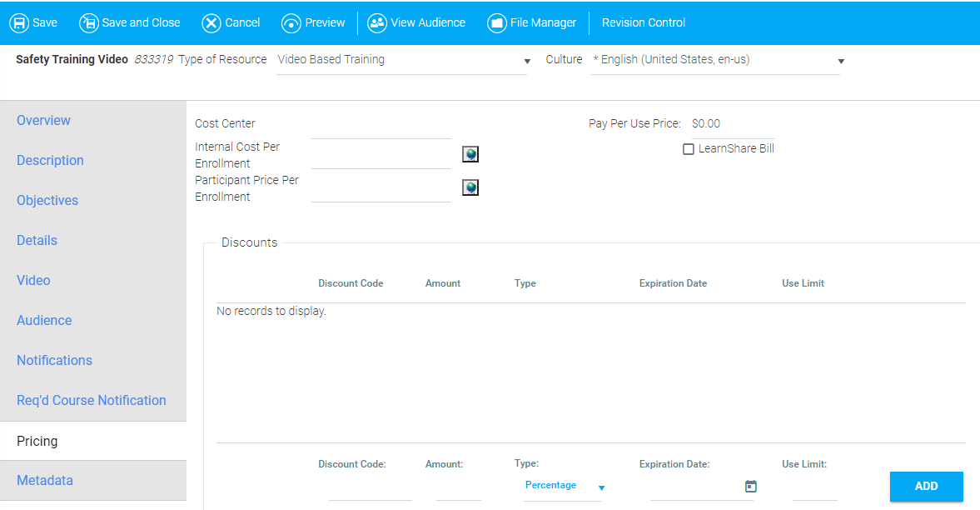Focus the Discount Code input field
This screenshot has width=980, height=510.
pyautogui.click(x=370, y=490)
